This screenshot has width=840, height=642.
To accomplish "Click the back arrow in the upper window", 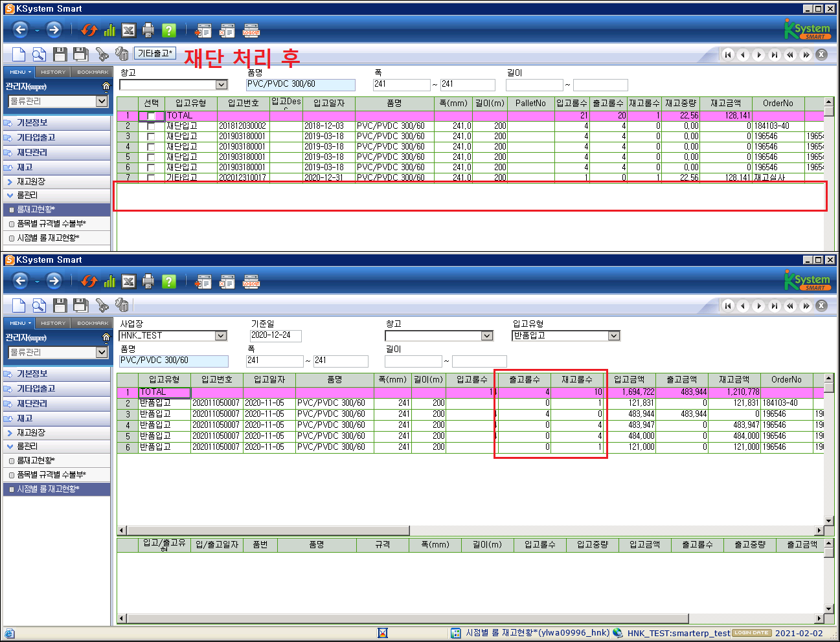I will click(x=21, y=30).
